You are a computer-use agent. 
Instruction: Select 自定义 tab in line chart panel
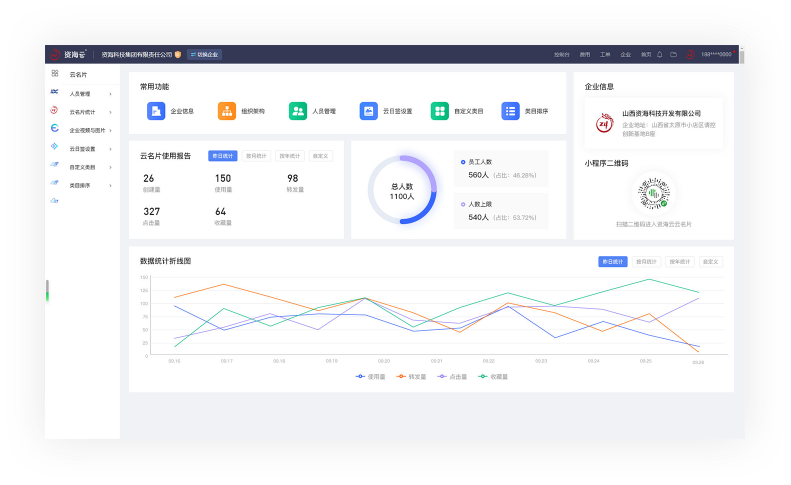711,261
